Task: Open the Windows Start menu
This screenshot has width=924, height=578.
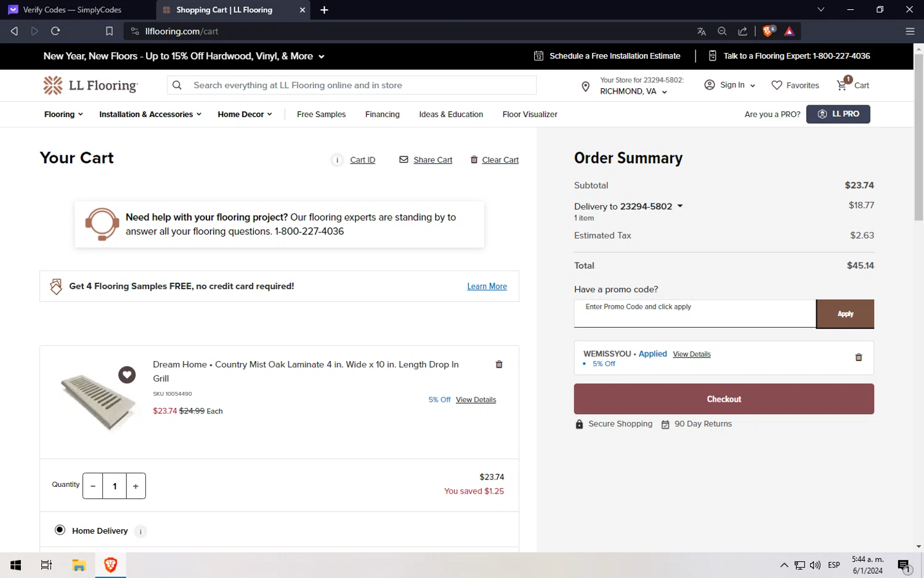Action: [16, 565]
